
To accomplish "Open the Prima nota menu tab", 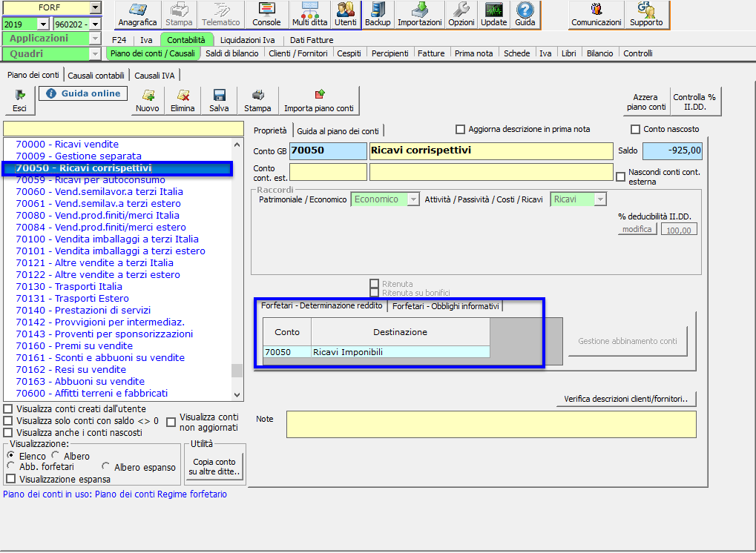I will [474, 53].
